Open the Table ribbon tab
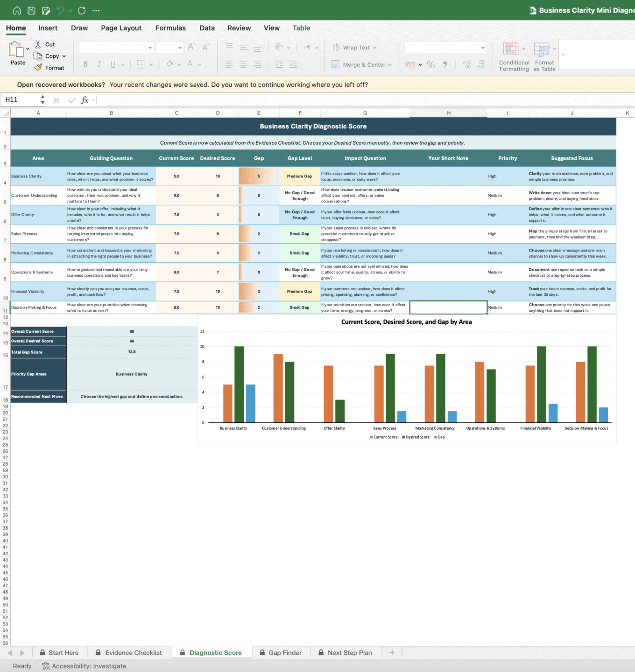Viewport: 635px width, 672px height. pyautogui.click(x=301, y=28)
